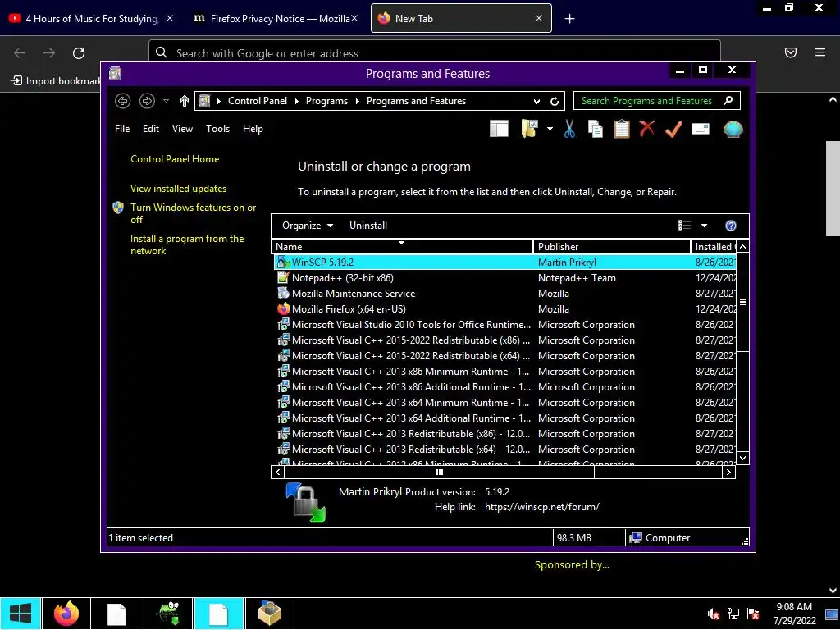Viewport: 840px width, 630px height.
Task: Go up one level with up arrow
Action: (185, 101)
